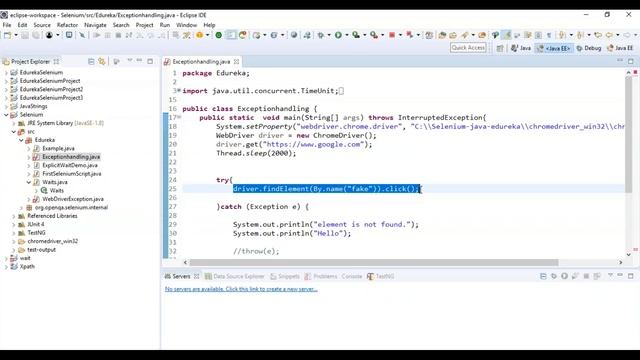Select WebDriverException.java in the tree
Screen dimensions: 640x360
click(73, 199)
